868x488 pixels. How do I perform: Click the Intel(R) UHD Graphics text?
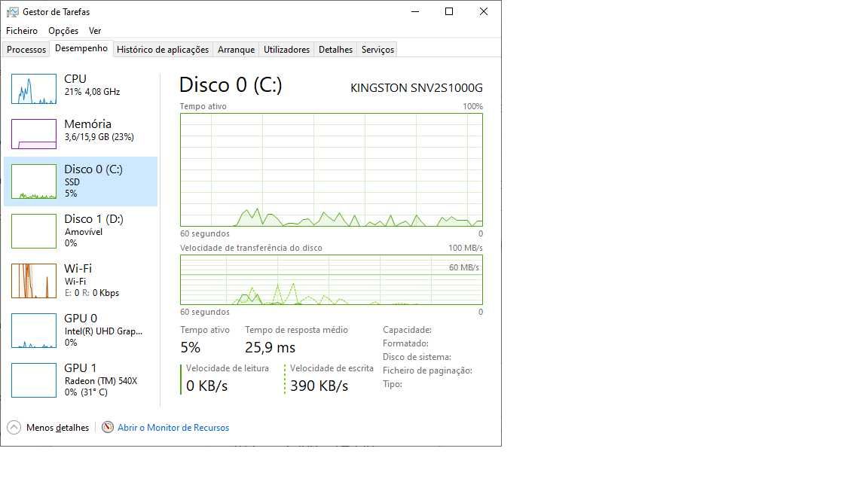103,331
